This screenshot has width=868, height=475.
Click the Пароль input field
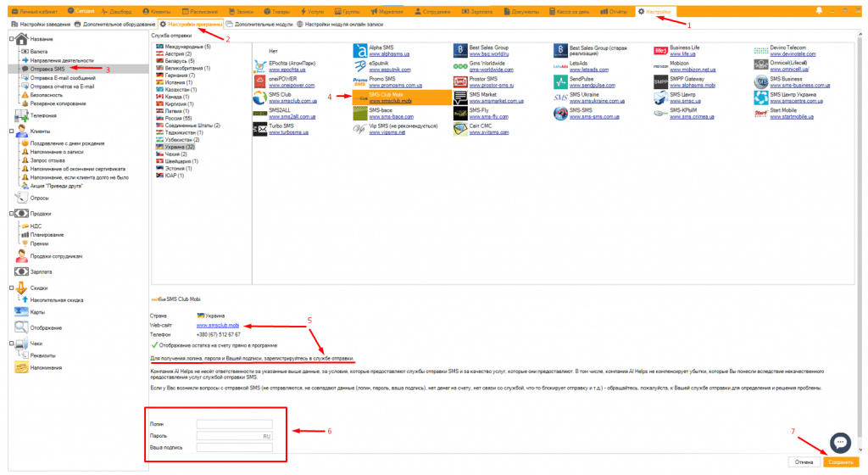click(x=234, y=436)
